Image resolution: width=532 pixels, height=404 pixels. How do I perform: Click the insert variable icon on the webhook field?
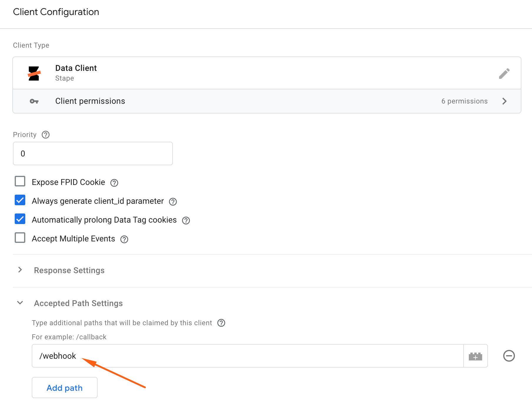pos(476,356)
